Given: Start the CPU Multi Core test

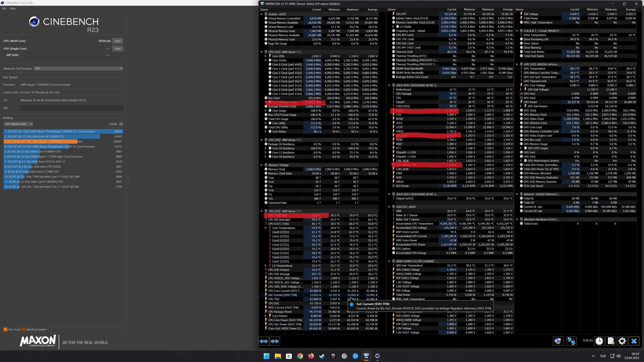Looking at the screenshot, I should 118,41.
